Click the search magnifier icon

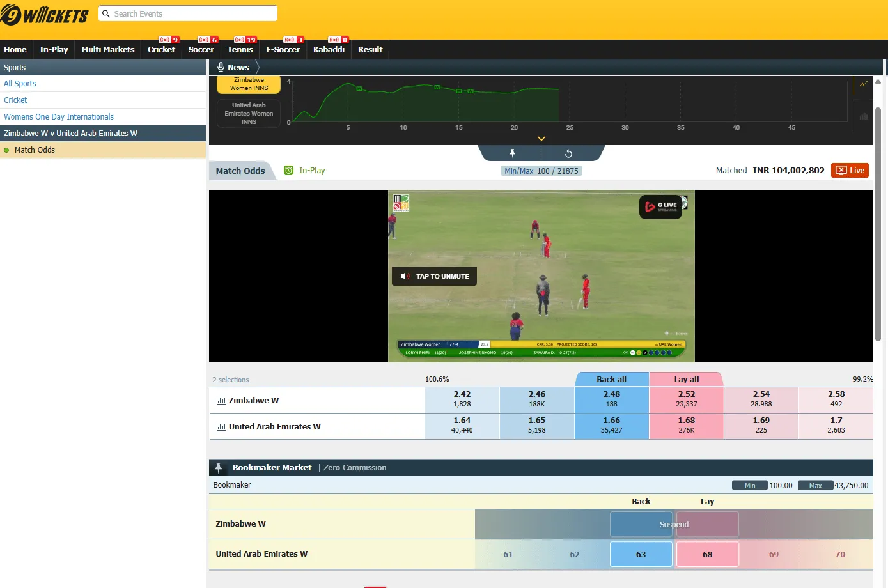point(105,13)
